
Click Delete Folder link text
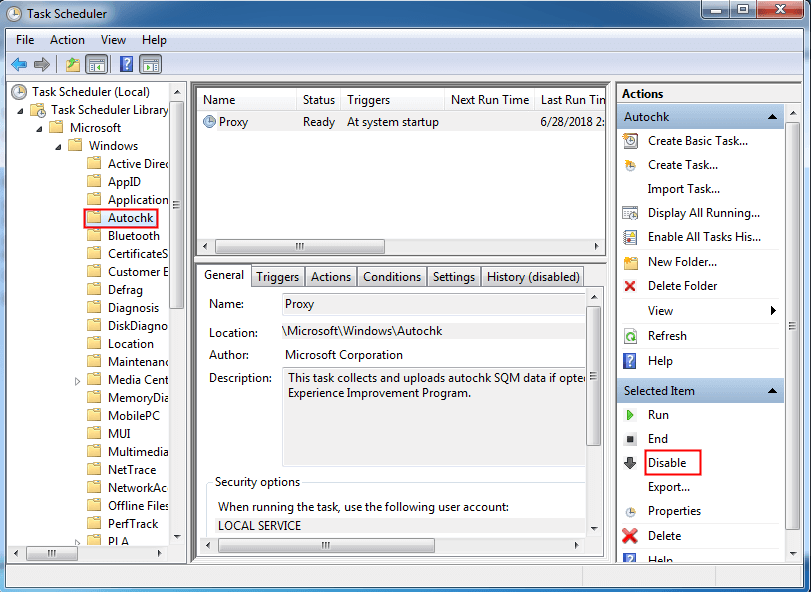(x=683, y=286)
